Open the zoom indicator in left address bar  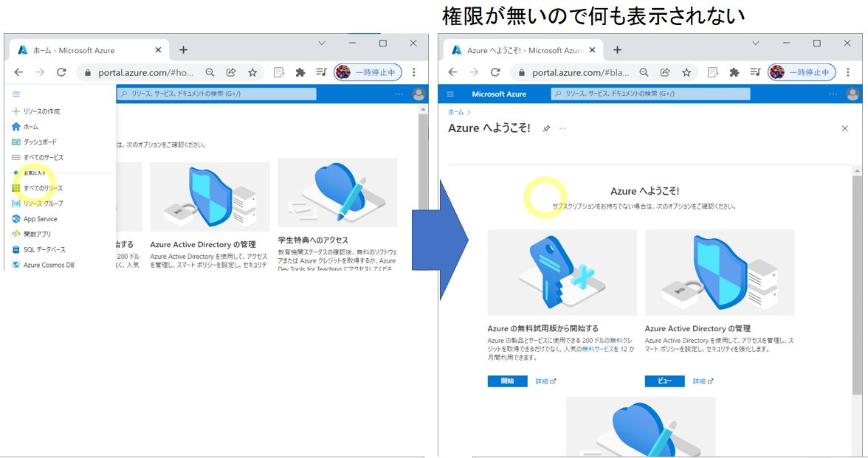pyautogui.click(x=210, y=72)
